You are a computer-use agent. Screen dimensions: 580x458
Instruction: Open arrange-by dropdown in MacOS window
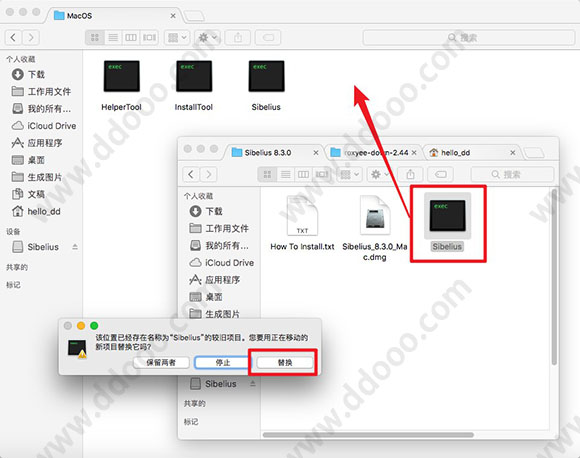pyautogui.click(x=177, y=37)
